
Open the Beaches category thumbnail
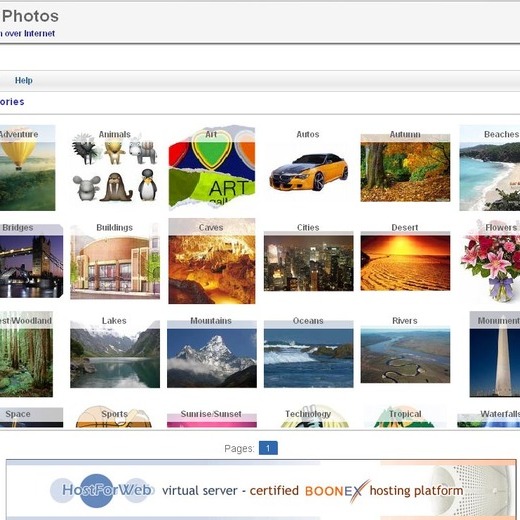[x=490, y=168]
